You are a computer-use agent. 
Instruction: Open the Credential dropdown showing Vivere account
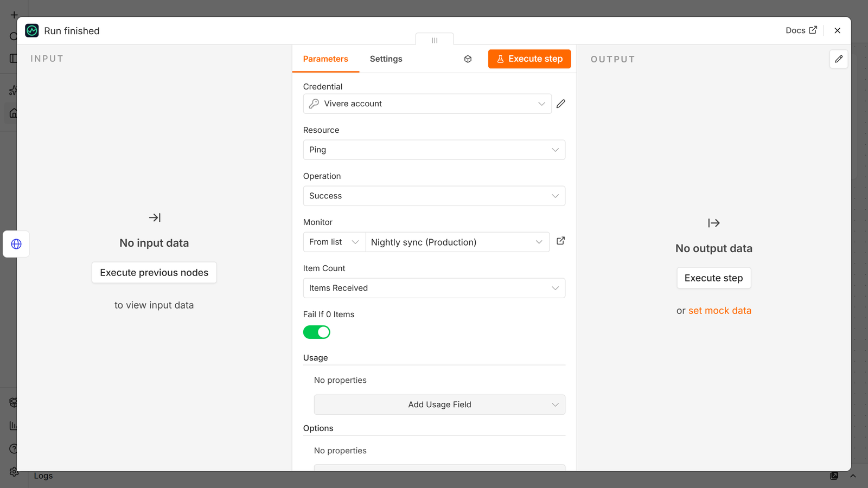coord(427,104)
